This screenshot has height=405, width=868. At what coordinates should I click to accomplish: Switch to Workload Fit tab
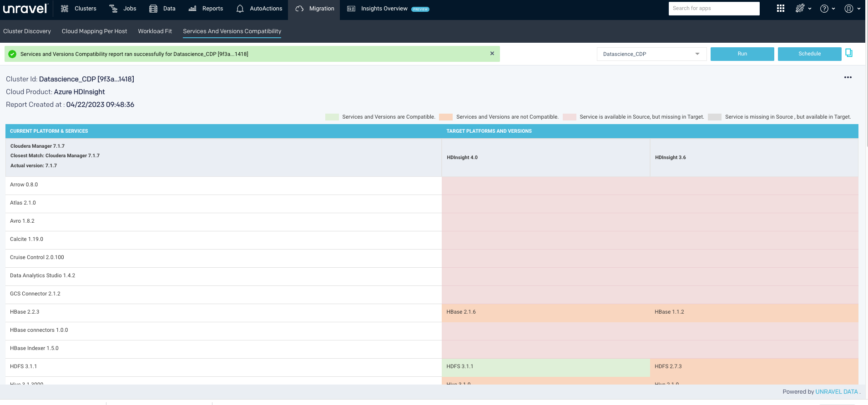coord(155,31)
